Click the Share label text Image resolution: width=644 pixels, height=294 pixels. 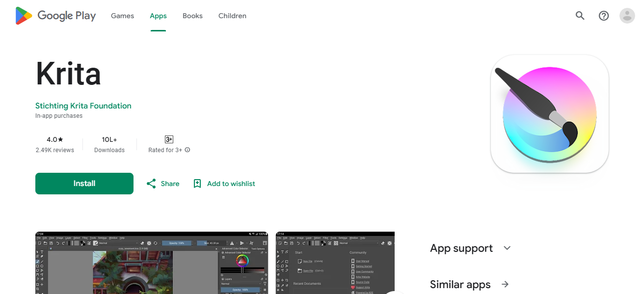170,184
